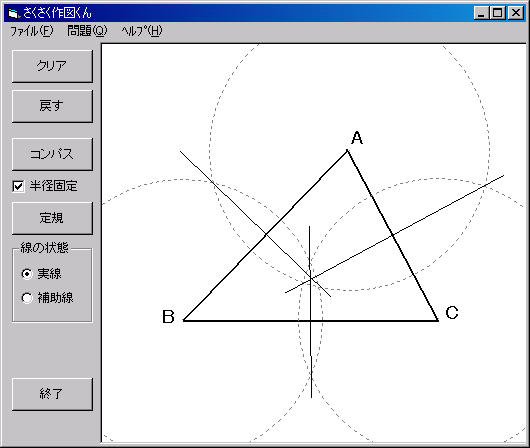The image size is (530, 448).
Task: Select the 補助線 radio button
Action: coord(27,298)
